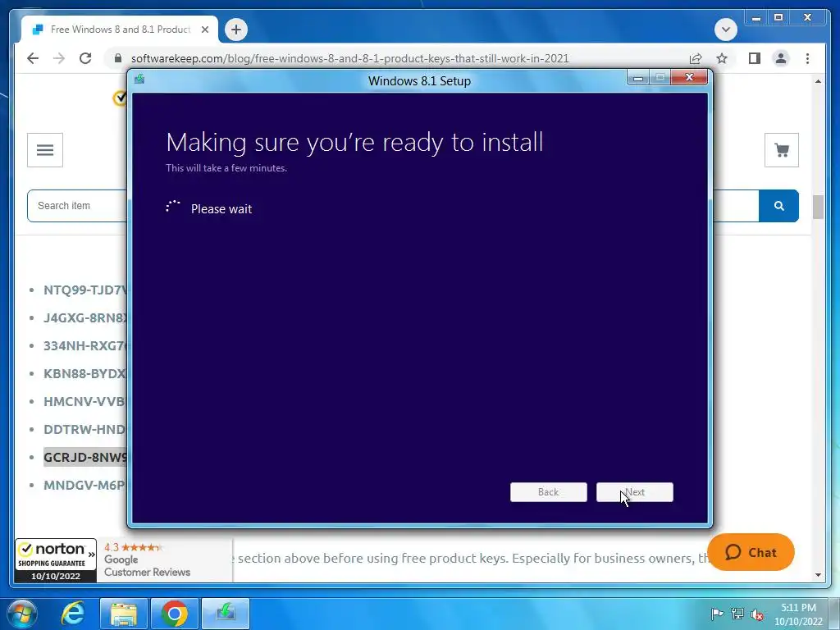
Task: Click the setup window title icon
Action: pyautogui.click(x=139, y=80)
